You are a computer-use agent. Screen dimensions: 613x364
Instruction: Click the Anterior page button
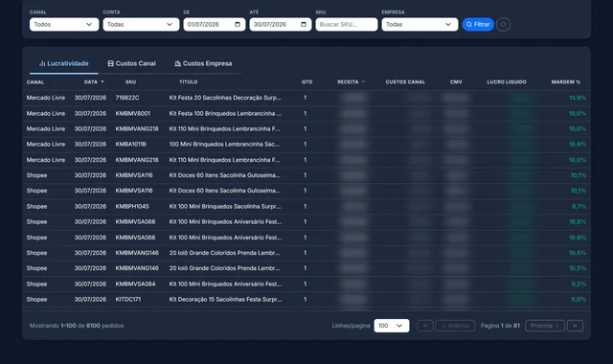(x=455, y=326)
